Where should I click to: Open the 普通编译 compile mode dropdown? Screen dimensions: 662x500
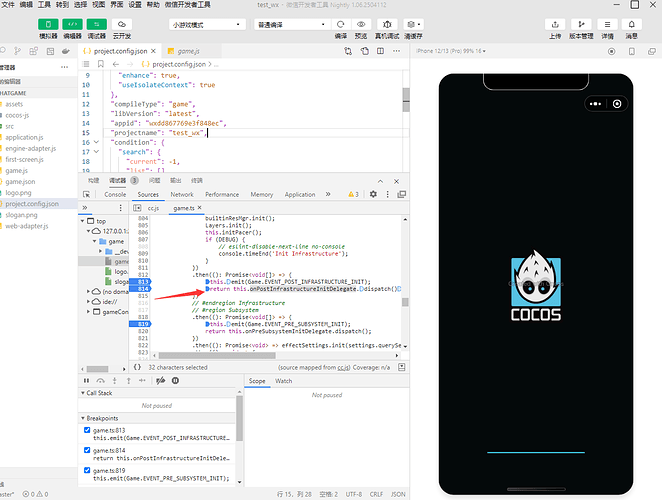292,24
